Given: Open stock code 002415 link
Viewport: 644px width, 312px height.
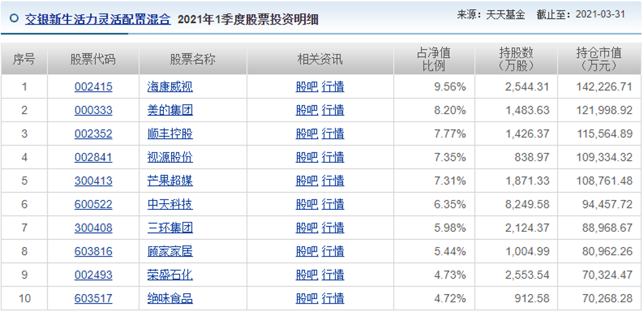Looking at the screenshot, I should [x=93, y=87].
